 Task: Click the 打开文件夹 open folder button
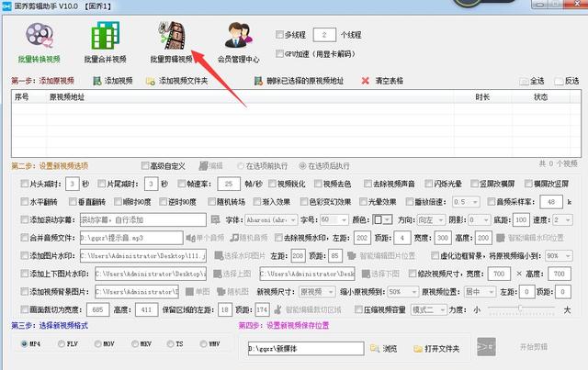point(435,349)
